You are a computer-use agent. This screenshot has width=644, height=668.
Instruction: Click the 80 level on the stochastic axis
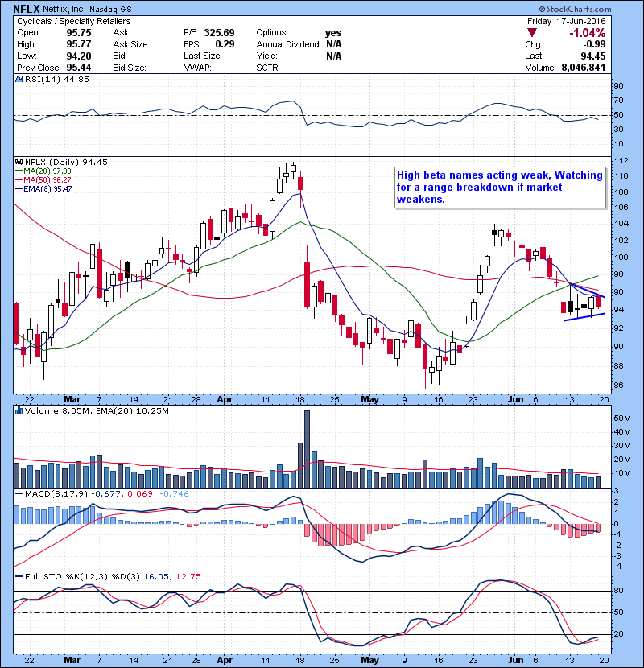618,591
